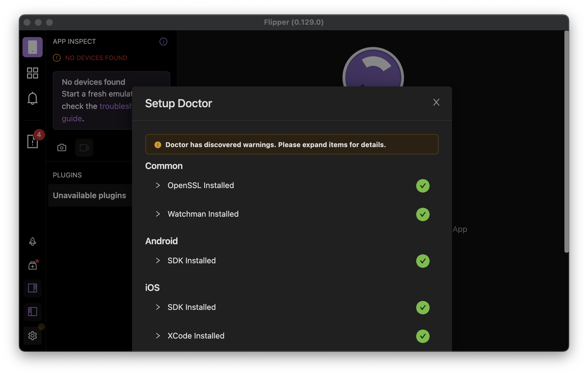
Task: Expand XCode Installed item
Action: [x=158, y=336]
